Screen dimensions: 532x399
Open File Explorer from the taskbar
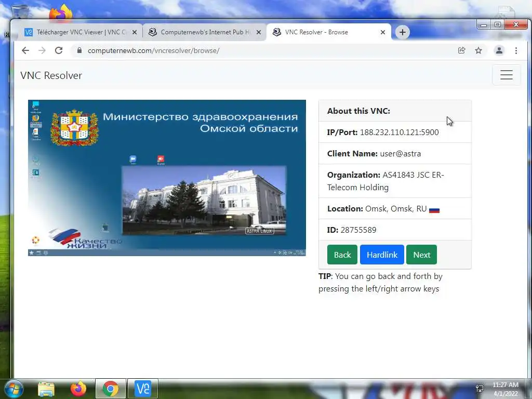pyautogui.click(x=46, y=389)
